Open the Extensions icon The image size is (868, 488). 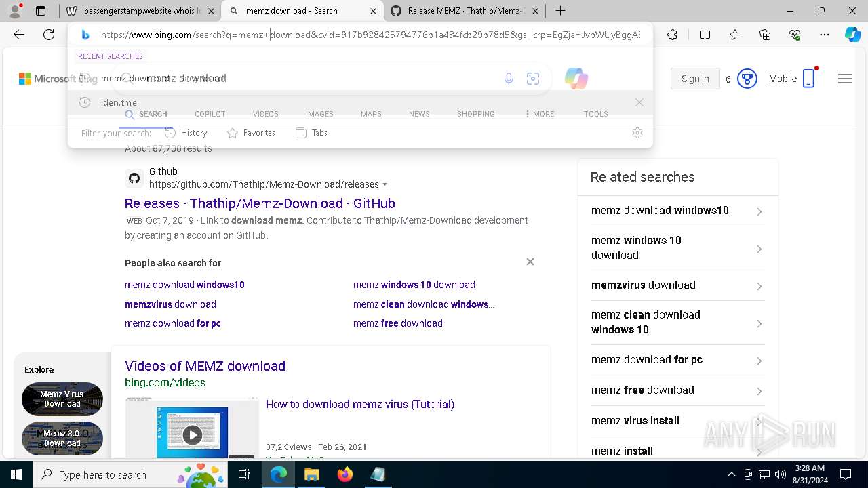[x=672, y=35]
